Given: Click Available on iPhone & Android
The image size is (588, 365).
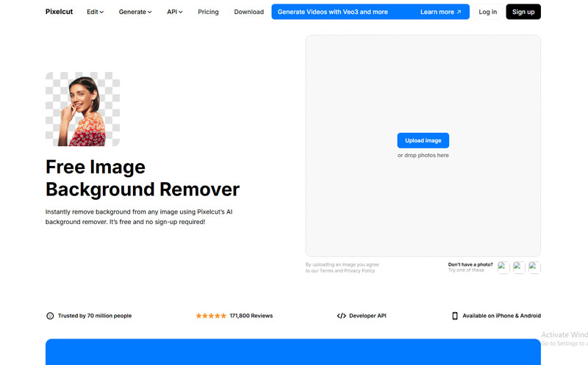Looking at the screenshot, I should click(501, 316).
